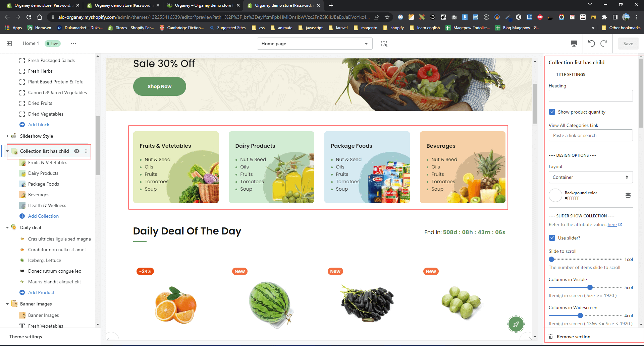Hide the Collection list has child section
This screenshot has width=644, height=346.
tap(77, 151)
